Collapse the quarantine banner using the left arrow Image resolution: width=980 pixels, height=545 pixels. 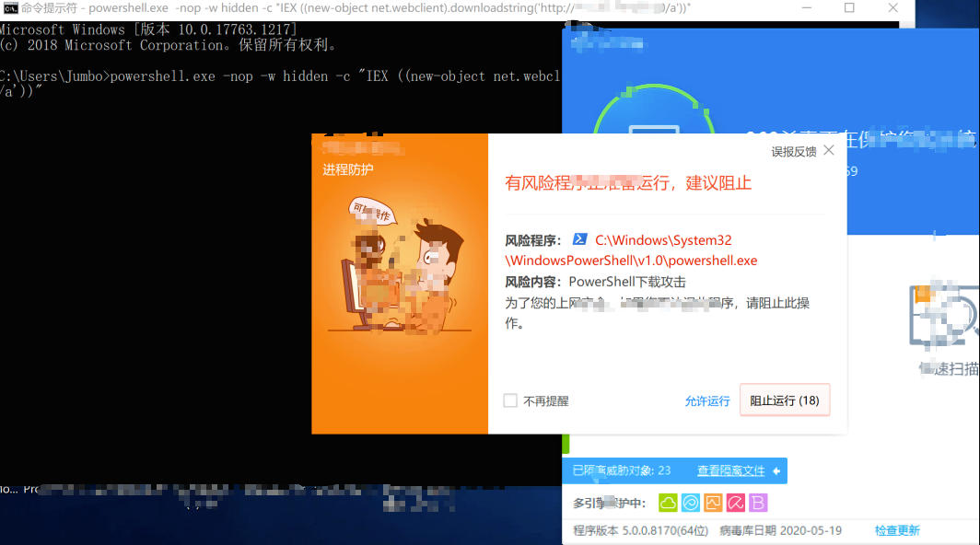pyautogui.click(x=776, y=470)
